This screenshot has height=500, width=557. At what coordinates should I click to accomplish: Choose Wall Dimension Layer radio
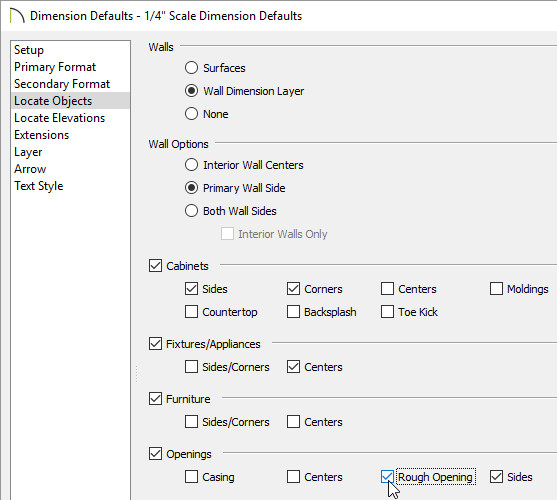point(191,91)
